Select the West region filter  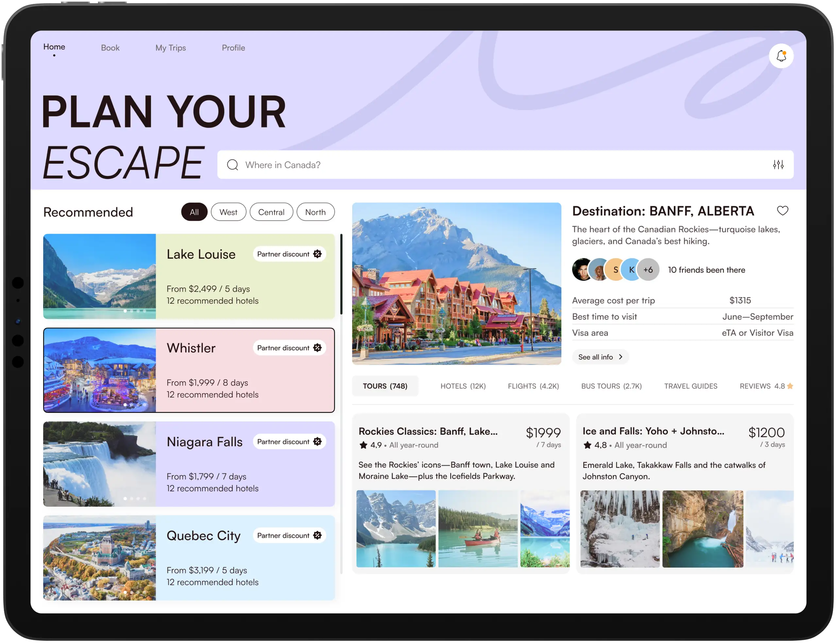tap(229, 212)
